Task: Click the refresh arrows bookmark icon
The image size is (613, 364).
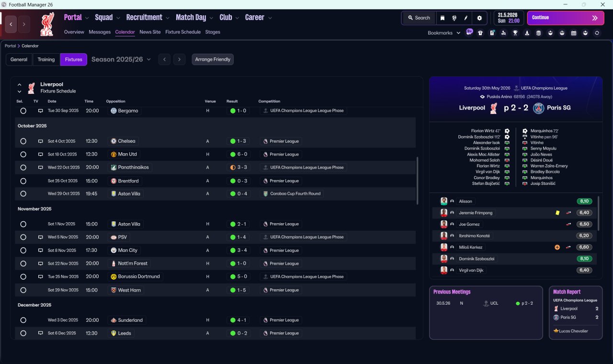Action: pos(597,33)
